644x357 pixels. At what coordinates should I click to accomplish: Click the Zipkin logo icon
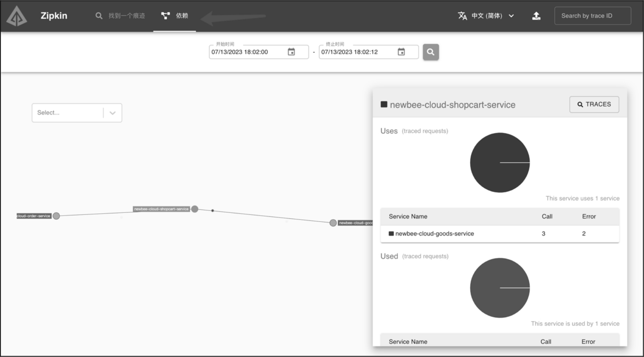coord(17,16)
